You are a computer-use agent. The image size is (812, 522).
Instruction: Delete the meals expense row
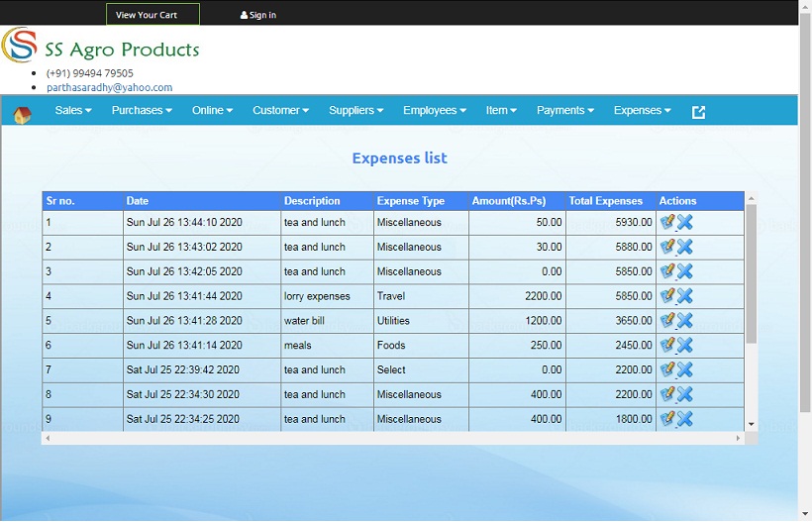[684, 345]
